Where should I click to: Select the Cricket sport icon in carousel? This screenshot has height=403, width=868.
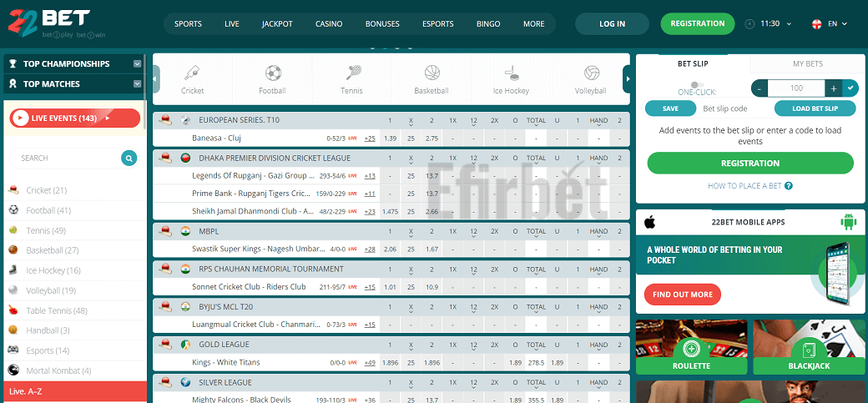[193, 73]
